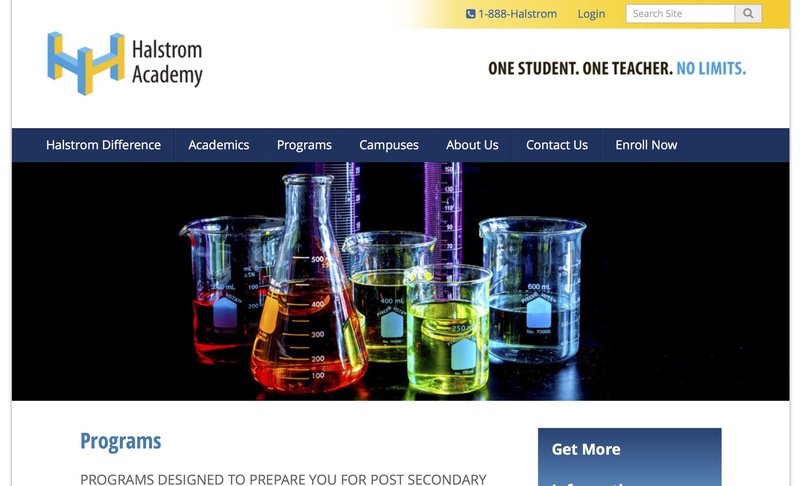Open the Halstrom Difference menu
This screenshot has width=800, height=486.
point(103,145)
